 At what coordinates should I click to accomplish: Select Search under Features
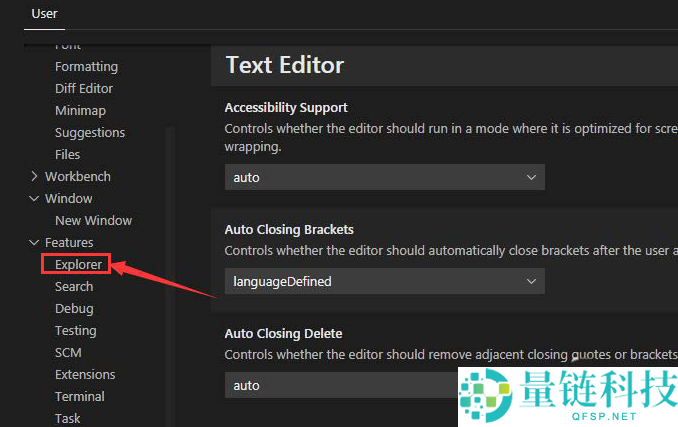click(74, 287)
